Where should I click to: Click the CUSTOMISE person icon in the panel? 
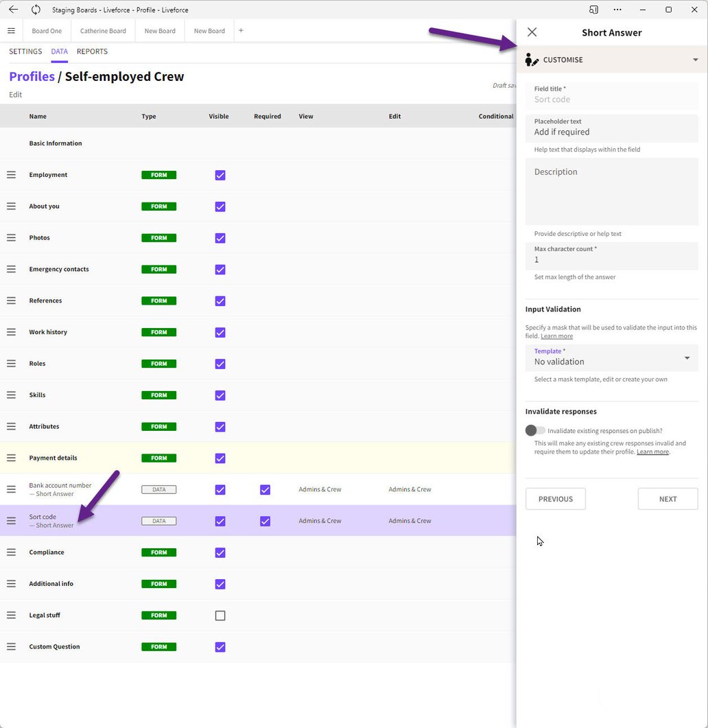[x=532, y=60]
